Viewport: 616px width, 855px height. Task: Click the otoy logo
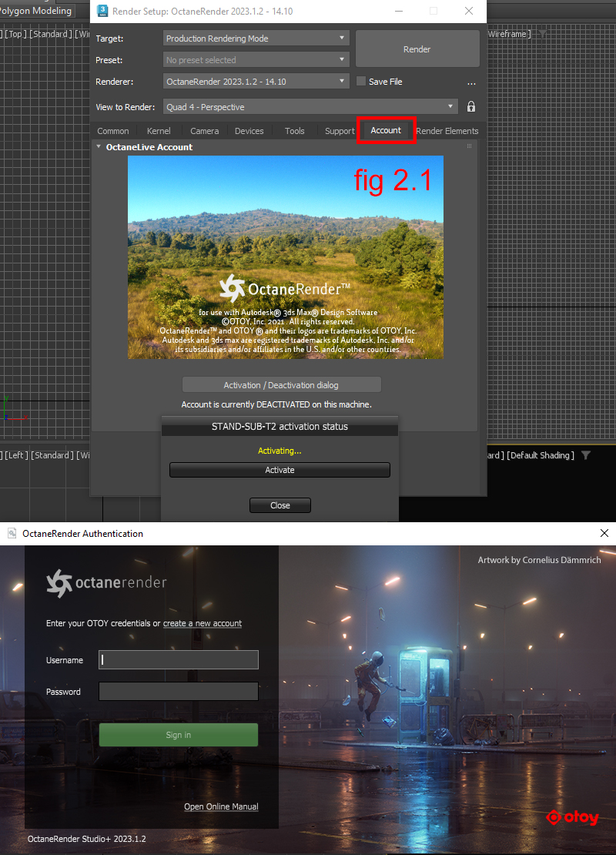point(572,816)
